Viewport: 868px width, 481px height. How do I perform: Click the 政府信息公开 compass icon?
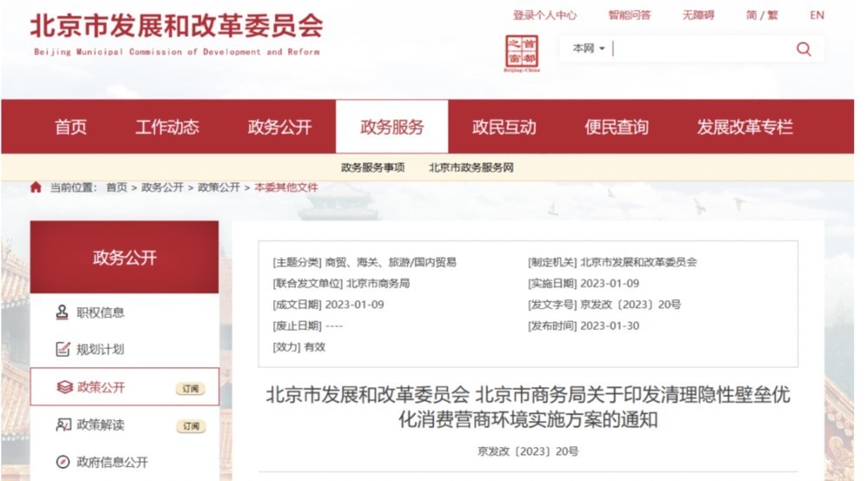(63, 462)
